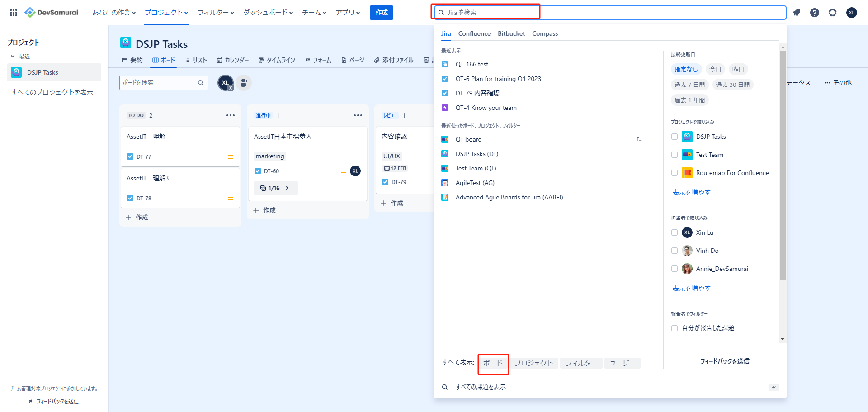Switch to the Confluence search tab
This screenshot has width=868, height=412.
[x=474, y=33]
